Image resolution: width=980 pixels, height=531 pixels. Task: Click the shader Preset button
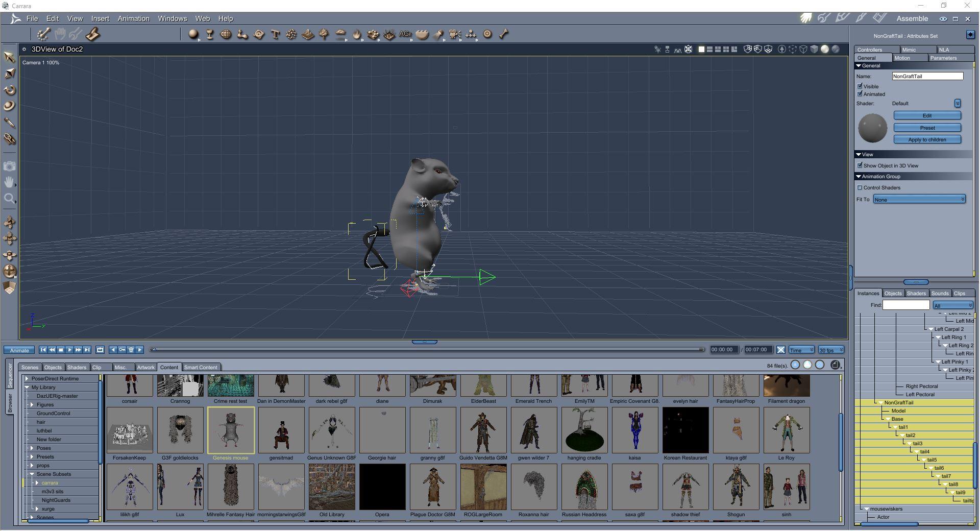(927, 128)
